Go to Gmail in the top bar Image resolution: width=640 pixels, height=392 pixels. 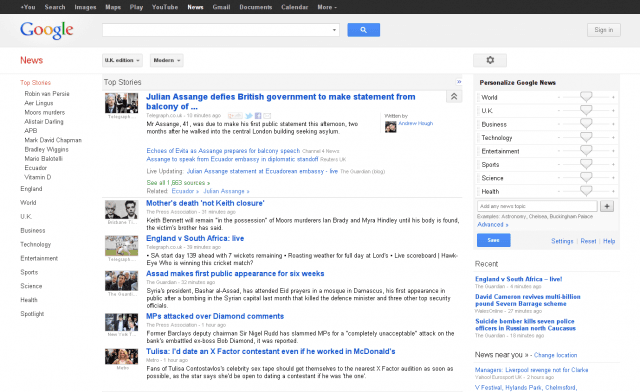221,7
